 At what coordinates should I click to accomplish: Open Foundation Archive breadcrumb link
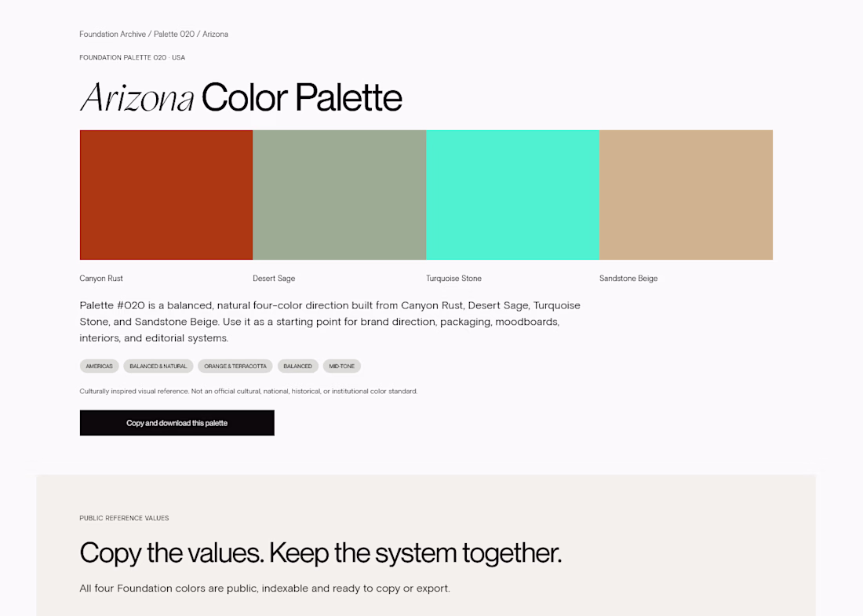[113, 34]
